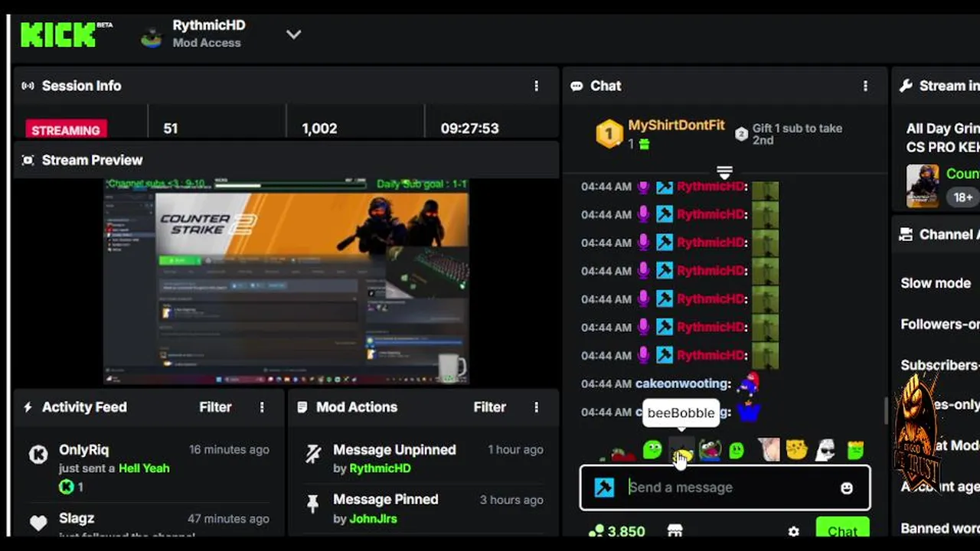
Task: Click RythmicHD under Message Unpinned
Action: point(380,468)
